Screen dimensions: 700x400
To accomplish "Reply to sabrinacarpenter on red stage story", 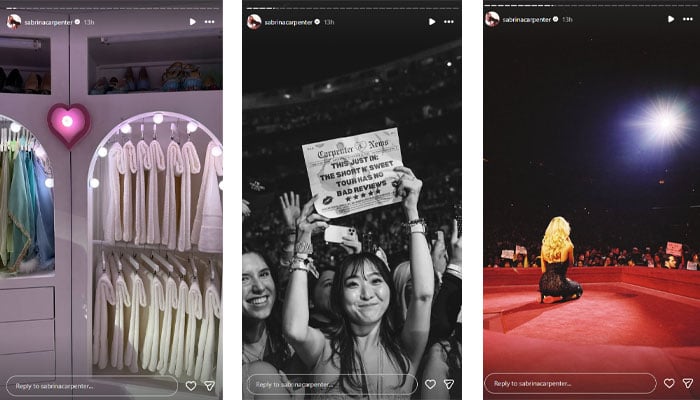I will pos(571,383).
